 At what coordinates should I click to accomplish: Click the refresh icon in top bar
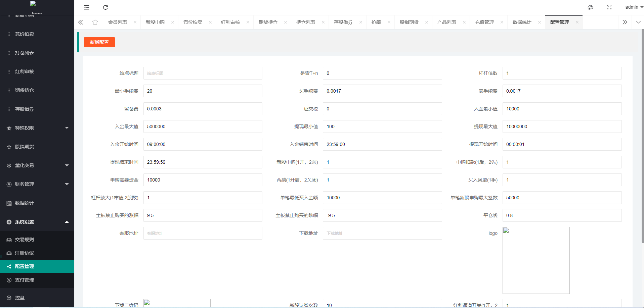[105, 7]
